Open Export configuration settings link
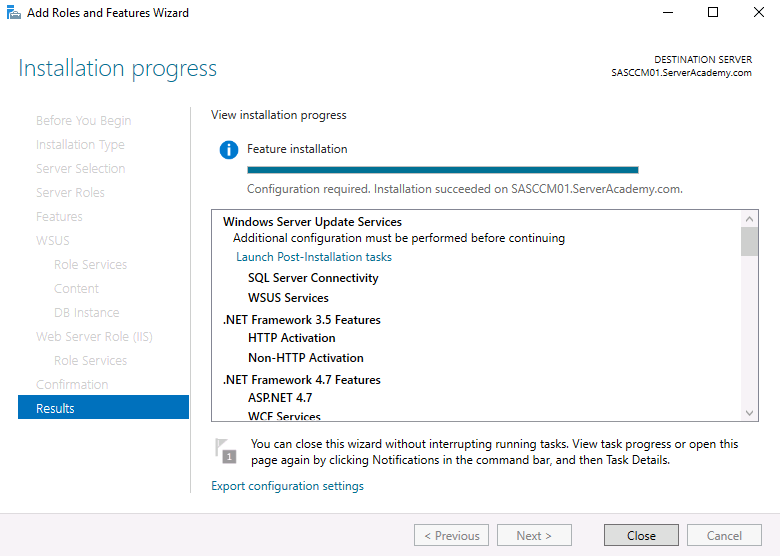 coord(288,486)
